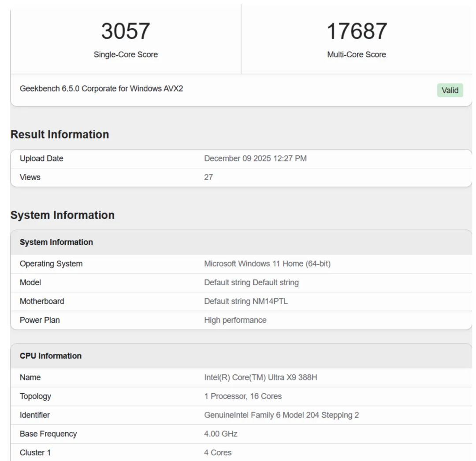This screenshot has width=476, height=461.
Task: Click the Result Information heading
Action: tap(60, 135)
